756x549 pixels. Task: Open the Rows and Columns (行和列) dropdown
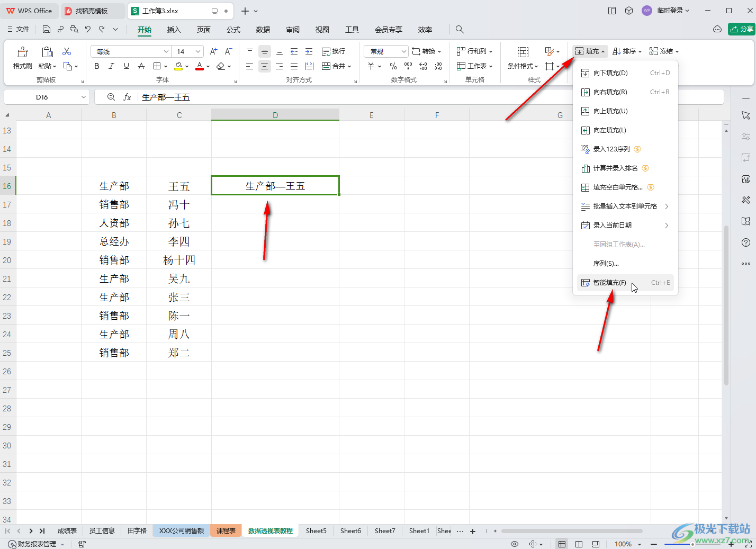pyautogui.click(x=475, y=51)
